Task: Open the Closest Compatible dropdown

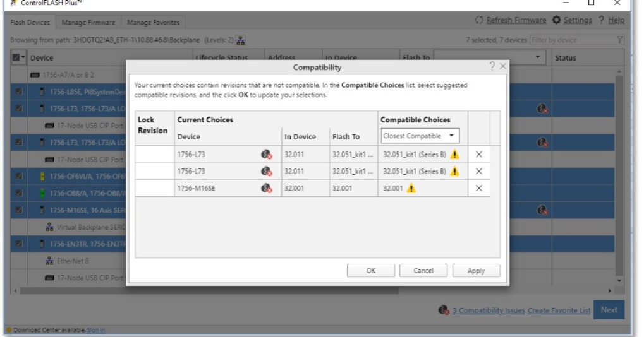Action: coord(420,136)
